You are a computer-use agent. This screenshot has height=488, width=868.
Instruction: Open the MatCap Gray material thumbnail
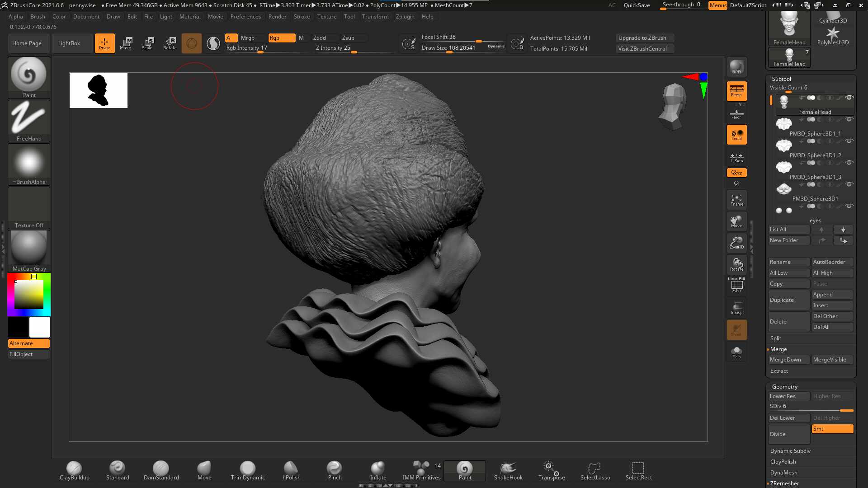tap(29, 251)
